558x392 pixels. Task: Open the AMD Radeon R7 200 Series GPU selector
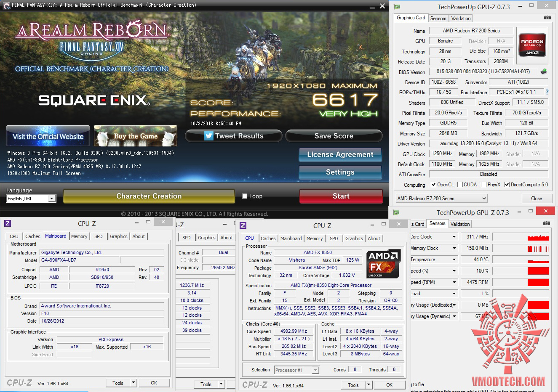pos(441,198)
